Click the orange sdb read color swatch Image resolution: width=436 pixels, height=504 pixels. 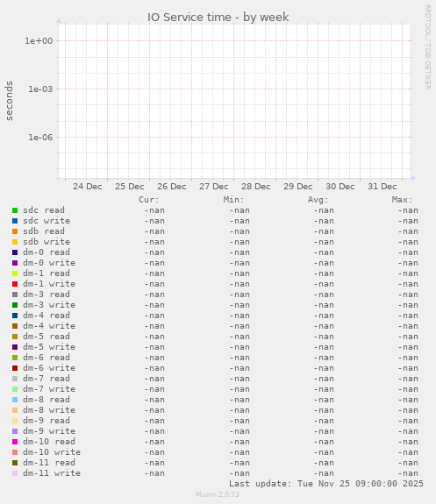click(15, 231)
